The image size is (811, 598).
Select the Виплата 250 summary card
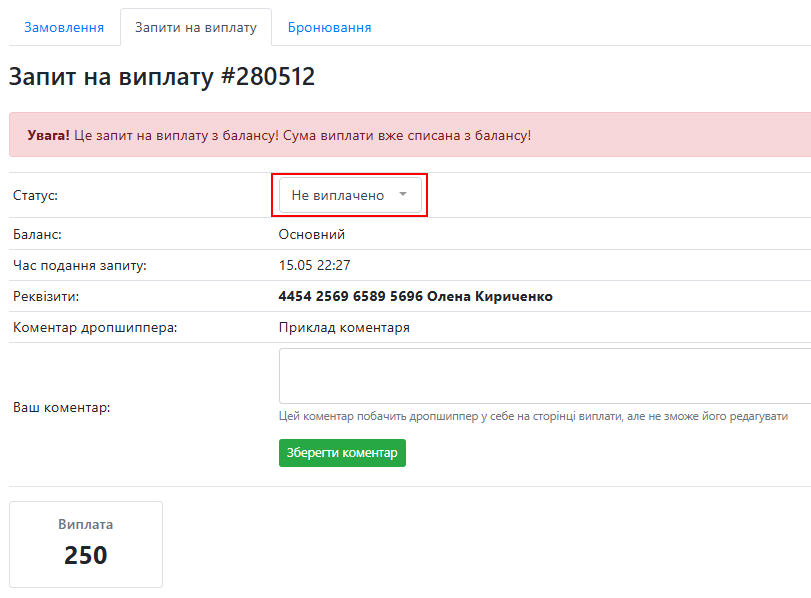click(86, 544)
